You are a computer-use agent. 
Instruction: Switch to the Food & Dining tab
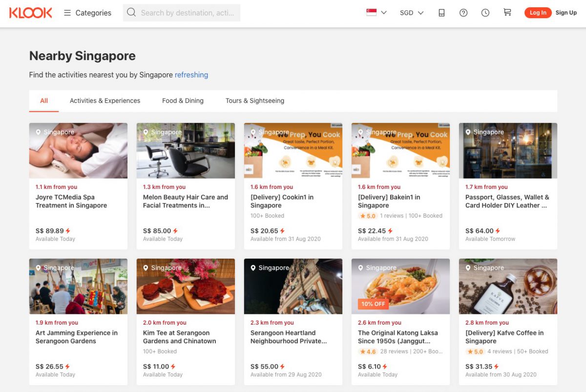click(183, 101)
